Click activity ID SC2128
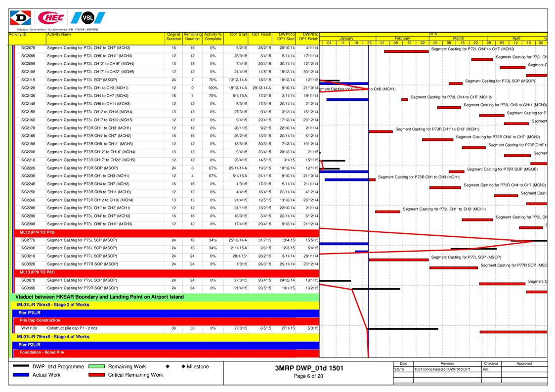Image resolution: width=555 pixels, height=392 pixels. 28,88
